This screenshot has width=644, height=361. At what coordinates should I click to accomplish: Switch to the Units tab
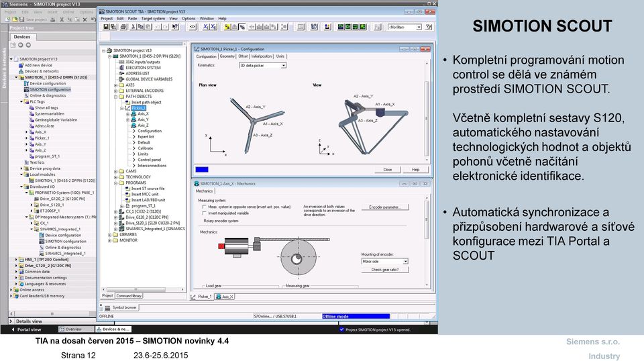coord(280,56)
